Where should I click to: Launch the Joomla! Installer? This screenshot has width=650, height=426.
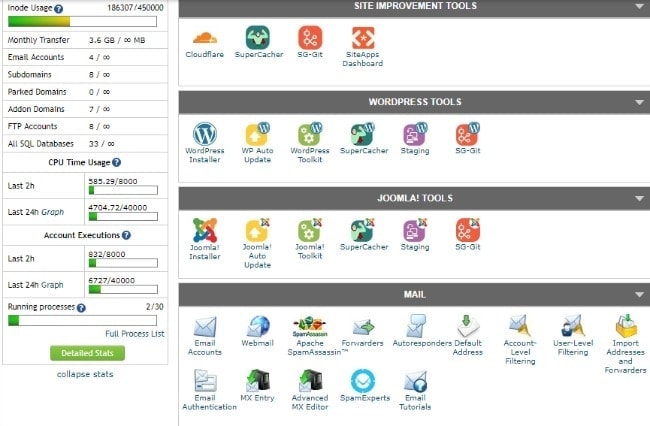[205, 239]
